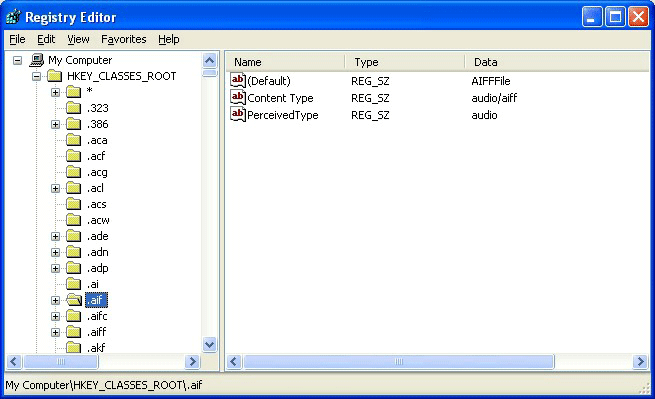The width and height of the screenshot is (655, 399).
Task: Select the (Default) value name
Action: point(269,81)
